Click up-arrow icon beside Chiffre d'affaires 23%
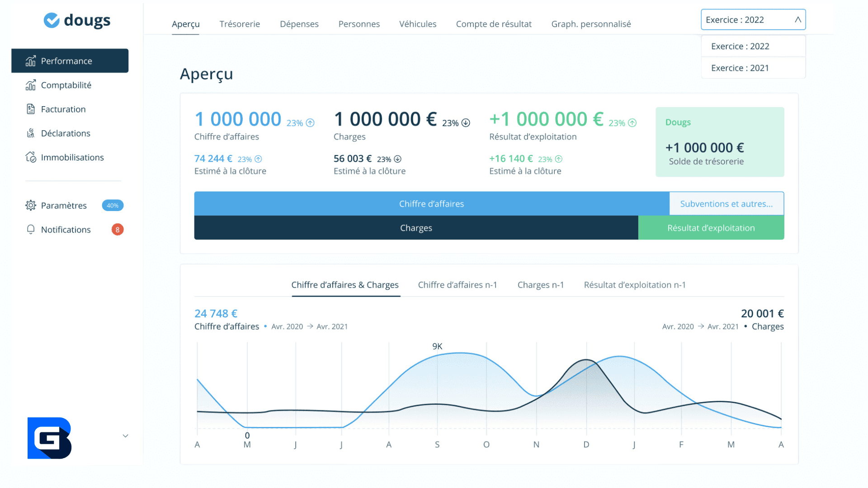 point(310,123)
